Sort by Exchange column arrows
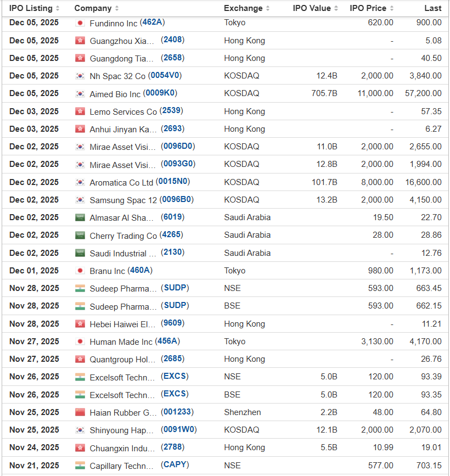 tap(268, 8)
